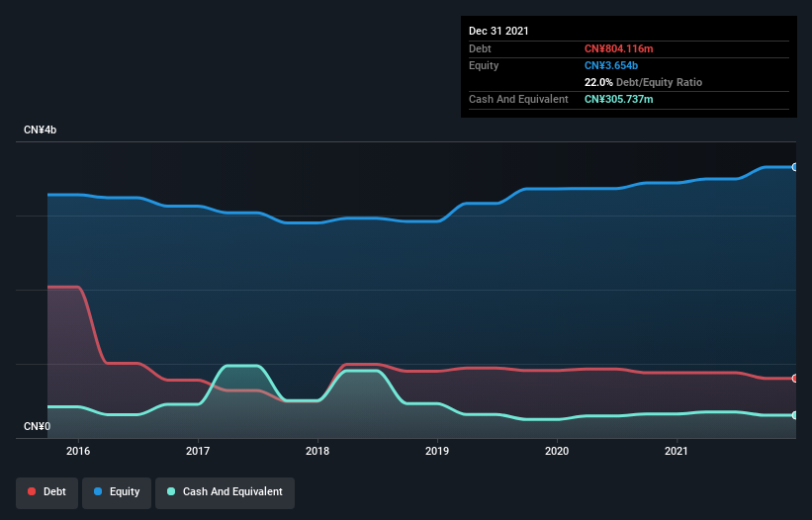The image size is (812, 520).
Task: Click the 22.0% Debt/Equity Ratio text
Action: [643, 82]
